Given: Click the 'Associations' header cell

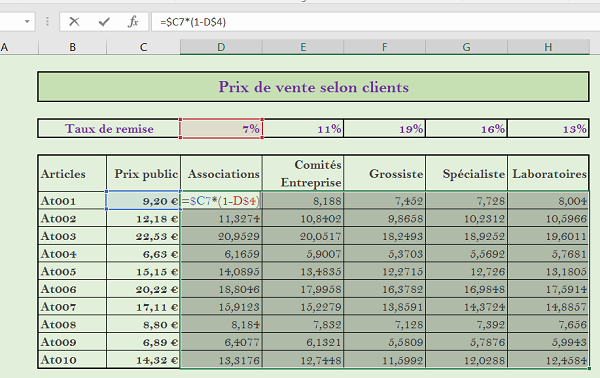Looking at the screenshot, I should click(x=221, y=174).
